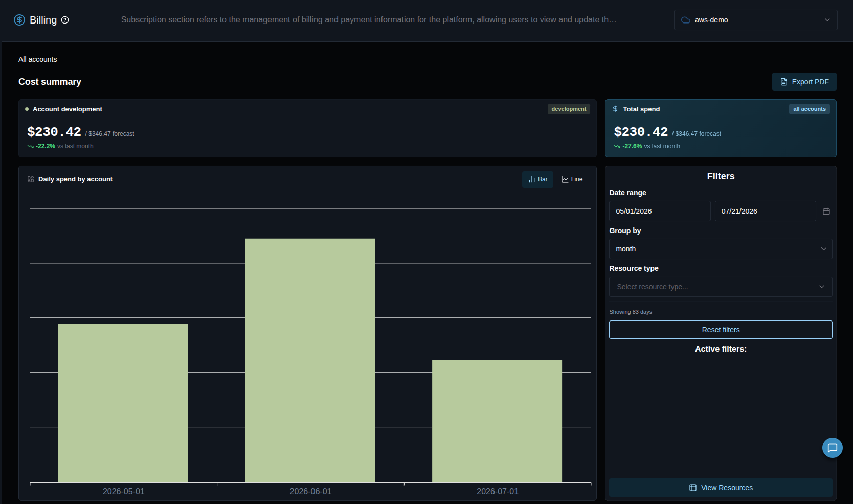The height and width of the screenshot is (504, 853).
Task: Open the Select resource type dropdown
Action: tap(721, 287)
